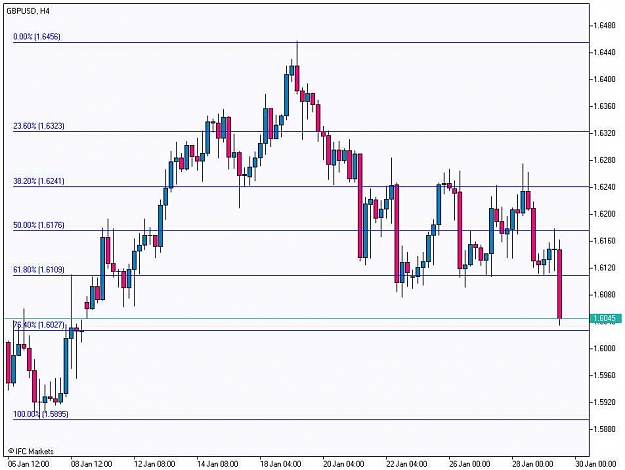Click the 1.5960 price axis value
Image resolution: width=625 pixels, height=470 pixels.
point(604,375)
